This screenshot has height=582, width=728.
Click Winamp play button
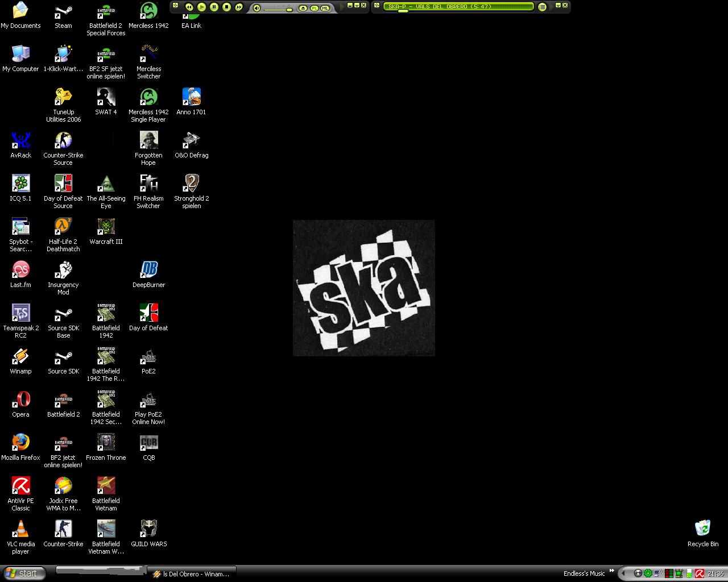coord(201,7)
